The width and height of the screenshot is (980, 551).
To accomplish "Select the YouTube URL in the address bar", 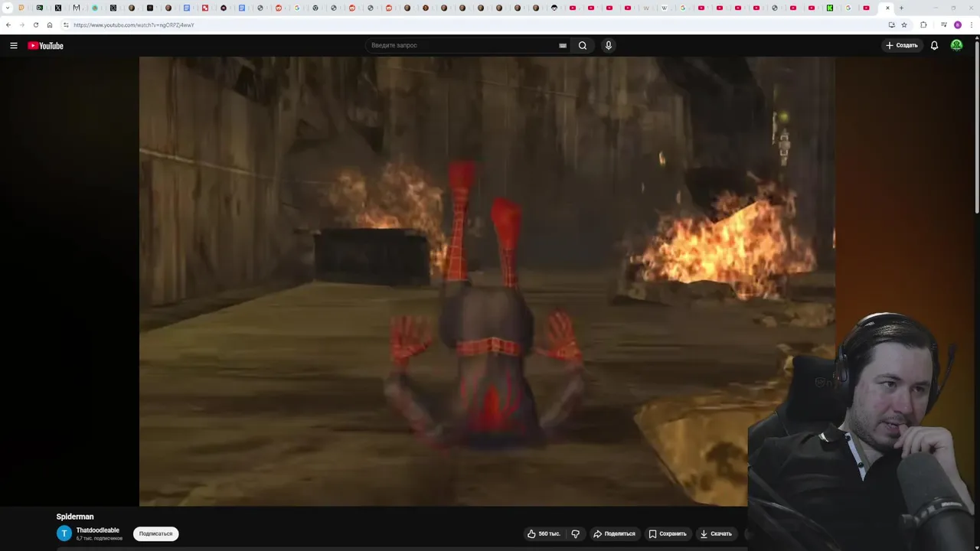I will [x=134, y=24].
